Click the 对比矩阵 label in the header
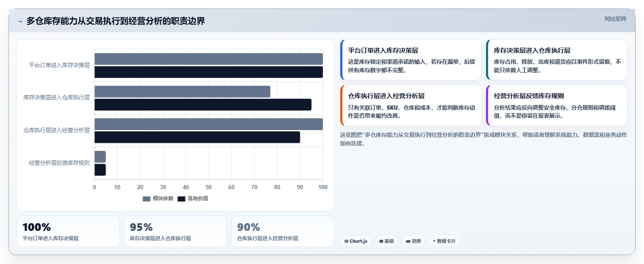The height and width of the screenshot is (264, 644). click(x=616, y=19)
